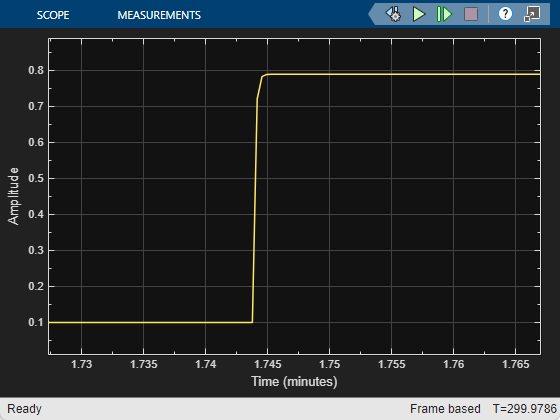This screenshot has height=420, width=560.
Task: Click the T=299.9786 simulation time readout
Action: click(x=524, y=409)
